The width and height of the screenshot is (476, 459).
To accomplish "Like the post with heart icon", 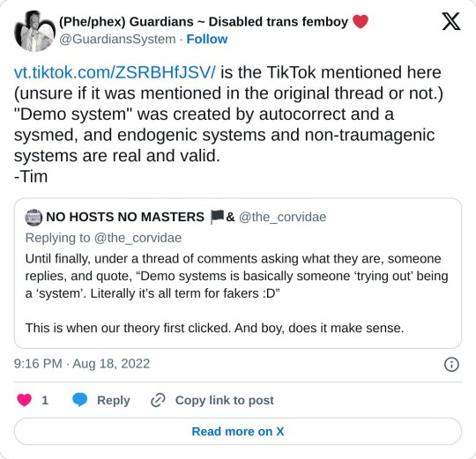I will click(x=25, y=400).
